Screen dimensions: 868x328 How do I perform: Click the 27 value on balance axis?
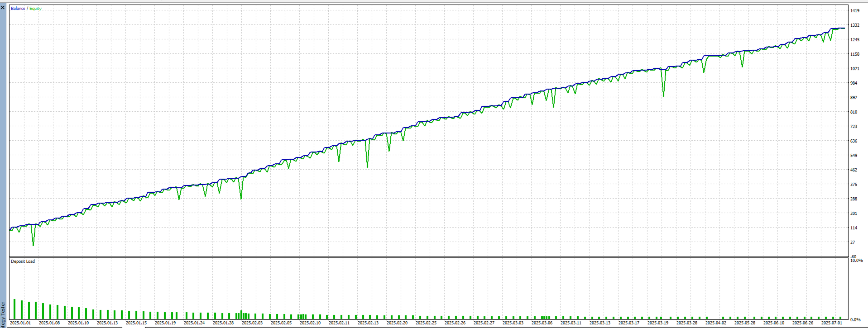tap(853, 242)
